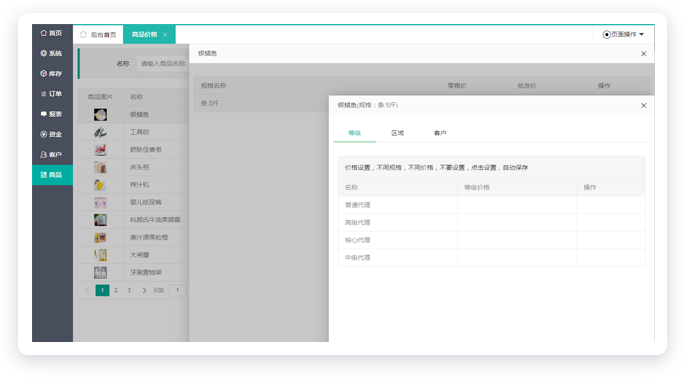Open 订单 orders sidebar item

[x=52, y=94]
